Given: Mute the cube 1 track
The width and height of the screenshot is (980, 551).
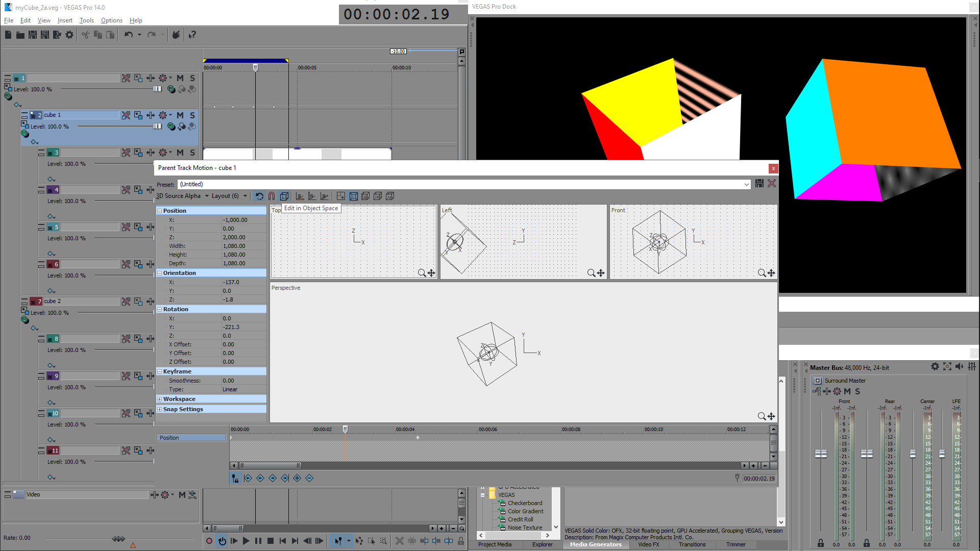Looking at the screenshot, I should click(x=180, y=115).
